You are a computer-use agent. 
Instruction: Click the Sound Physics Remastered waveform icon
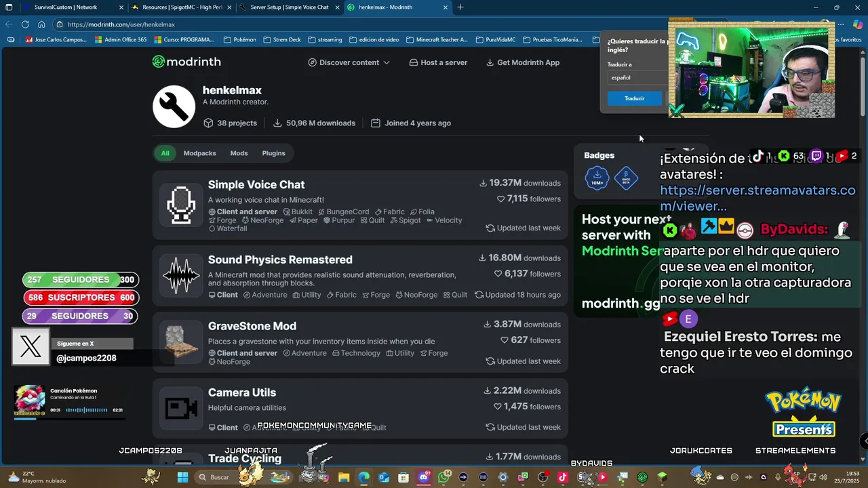[x=181, y=275]
